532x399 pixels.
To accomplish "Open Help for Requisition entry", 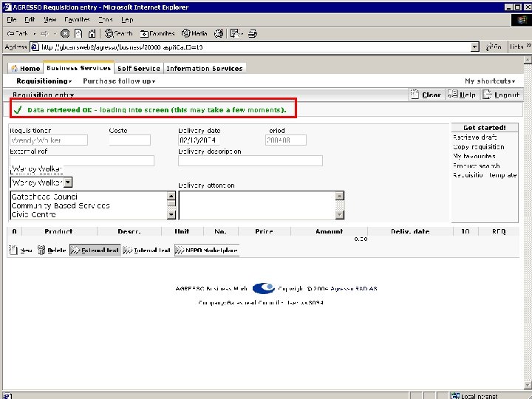I will (x=461, y=95).
